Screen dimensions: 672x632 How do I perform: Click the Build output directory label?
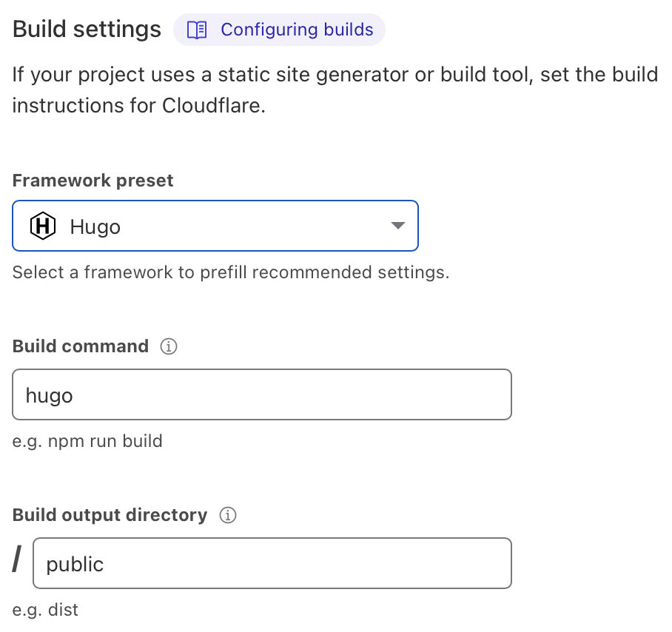(x=110, y=515)
